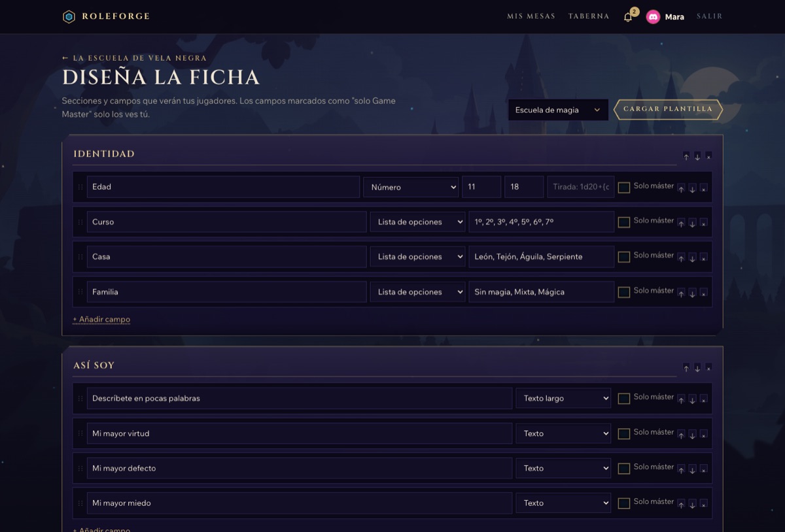Remove 'Mi mayor defecto' field

pos(703,469)
